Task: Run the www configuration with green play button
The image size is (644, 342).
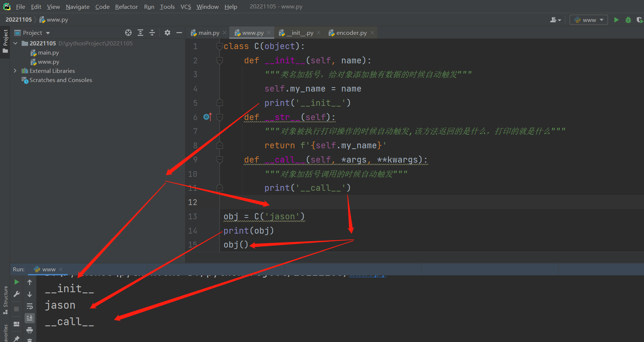Action: (x=616, y=20)
